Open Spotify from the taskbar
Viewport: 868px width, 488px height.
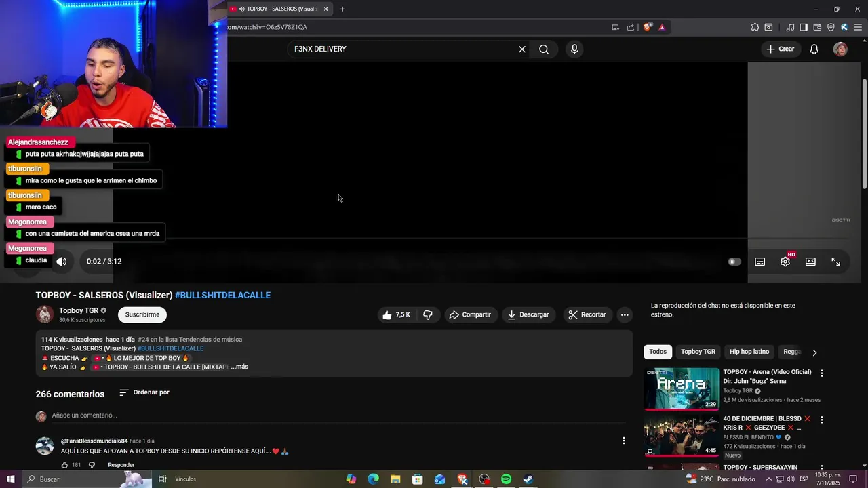point(506,479)
